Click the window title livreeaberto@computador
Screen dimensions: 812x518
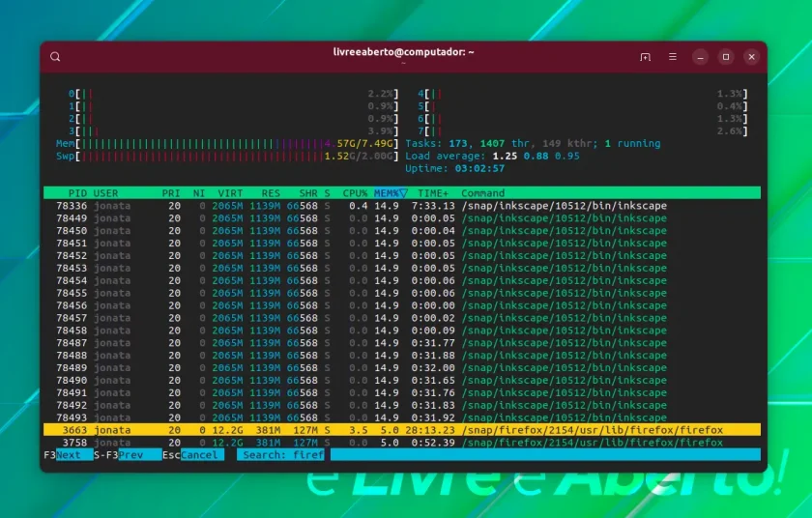click(403, 52)
